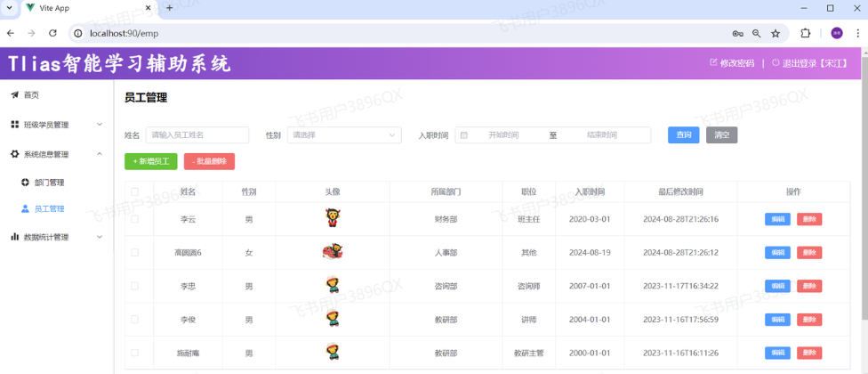Open Chrome three-dot menu
Screen dimensions: 868x374
[x=857, y=33]
